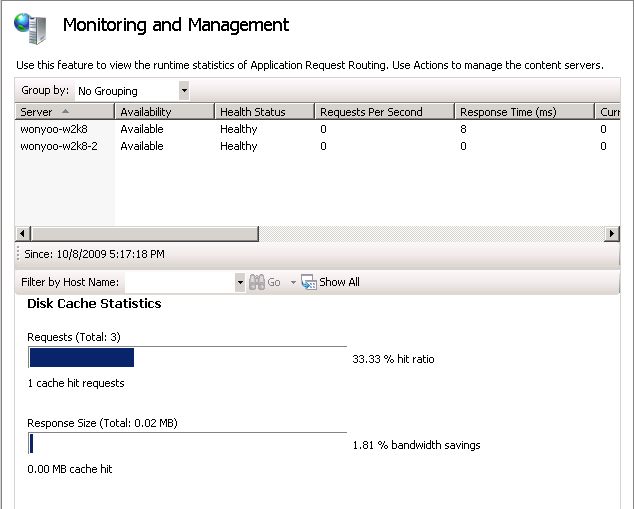Sort by the Server column header
This screenshot has height=509, width=634.
click(x=65, y=112)
